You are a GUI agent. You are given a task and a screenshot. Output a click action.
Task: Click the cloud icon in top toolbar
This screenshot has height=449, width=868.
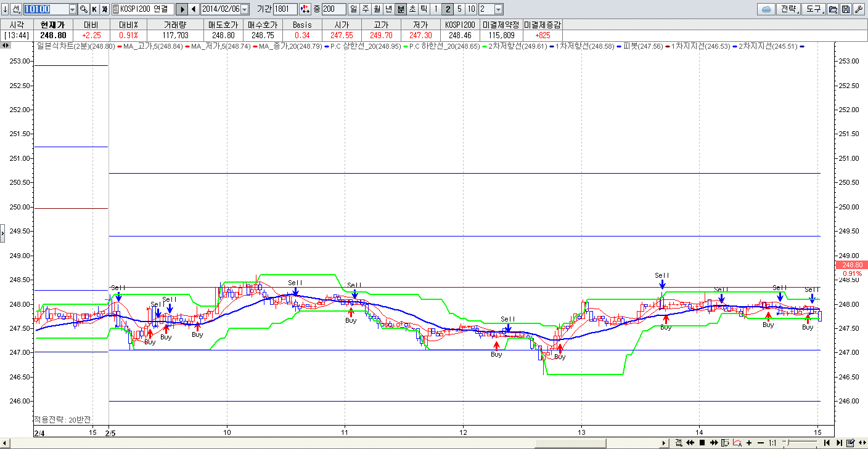click(x=766, y=9)
